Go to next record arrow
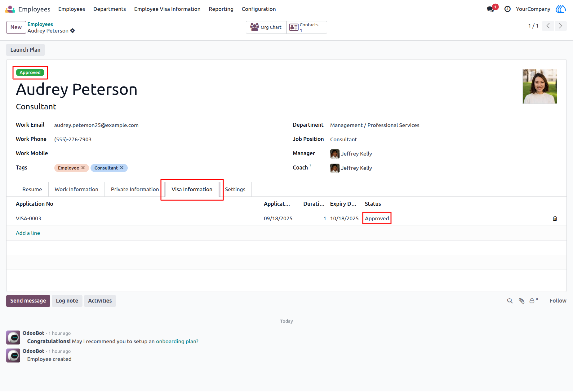The image size is (573, 392). coord(561,26)
